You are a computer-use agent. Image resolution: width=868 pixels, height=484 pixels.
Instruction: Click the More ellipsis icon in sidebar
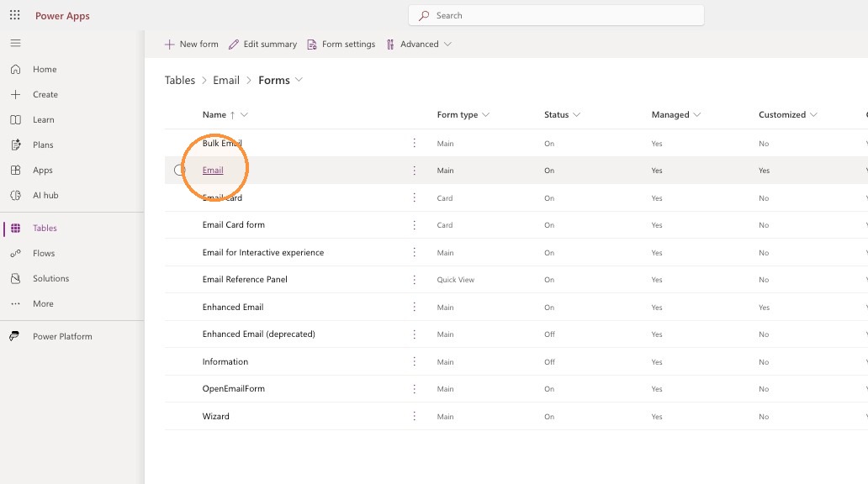[15, 303]
